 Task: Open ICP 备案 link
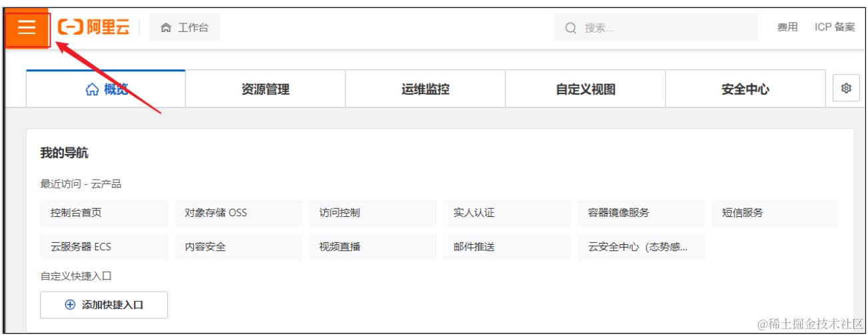pyautogui.click(x=835, y=27)
